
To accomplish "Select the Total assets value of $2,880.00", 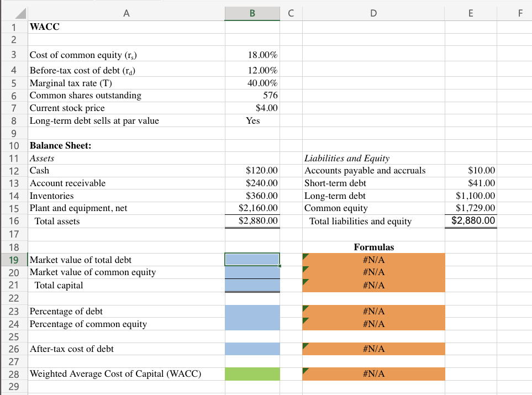I will (252, 221).
